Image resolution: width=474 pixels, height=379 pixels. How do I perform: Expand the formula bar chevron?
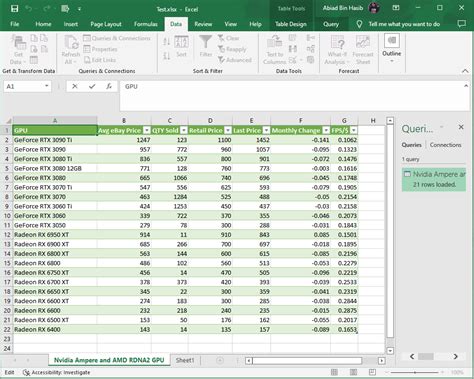[x=466, y=86]
